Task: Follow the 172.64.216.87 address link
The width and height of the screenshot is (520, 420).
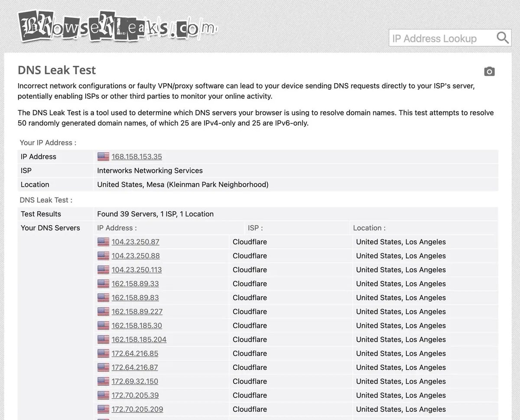Action: 135,368
